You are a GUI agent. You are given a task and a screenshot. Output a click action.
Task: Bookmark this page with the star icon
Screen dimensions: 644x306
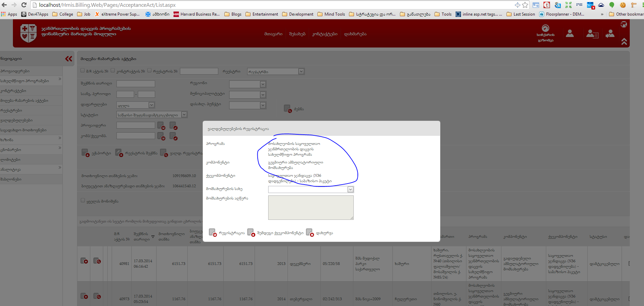pyautogui.click(x=525, y=5)
